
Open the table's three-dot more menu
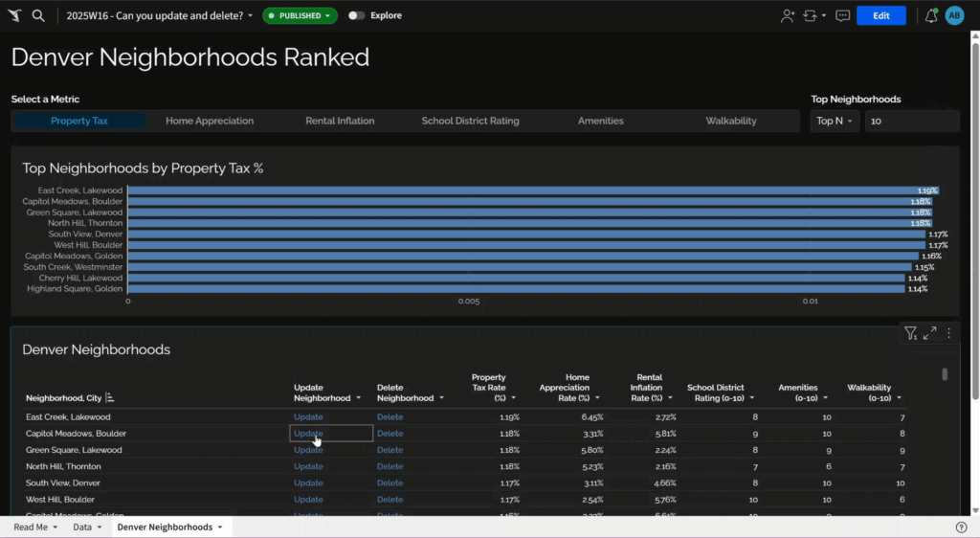[x=949, y=333]
